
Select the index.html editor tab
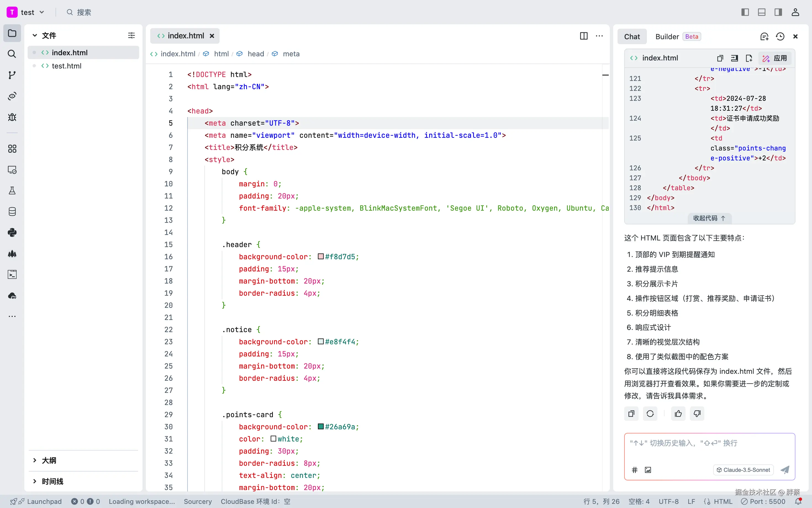coord(185,36)
